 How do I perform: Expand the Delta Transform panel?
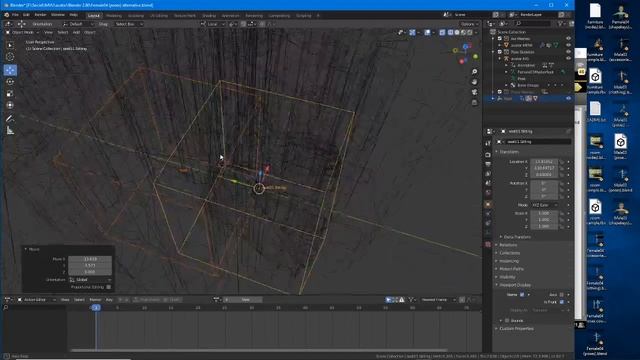point(517,237)
